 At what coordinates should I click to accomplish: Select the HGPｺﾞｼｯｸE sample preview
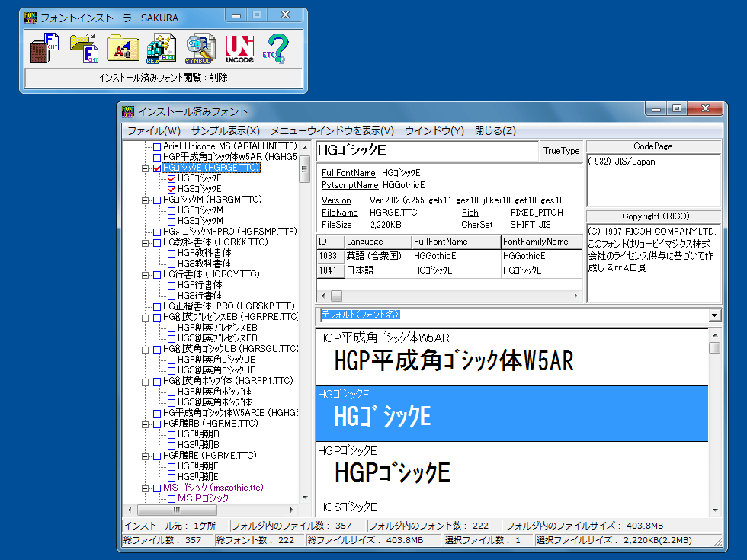tap(512, 470)
